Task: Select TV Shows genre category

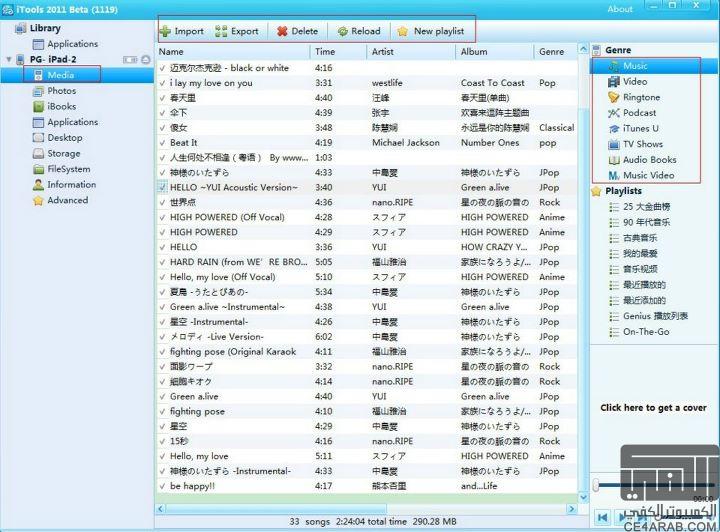Action: click(636, 144)
